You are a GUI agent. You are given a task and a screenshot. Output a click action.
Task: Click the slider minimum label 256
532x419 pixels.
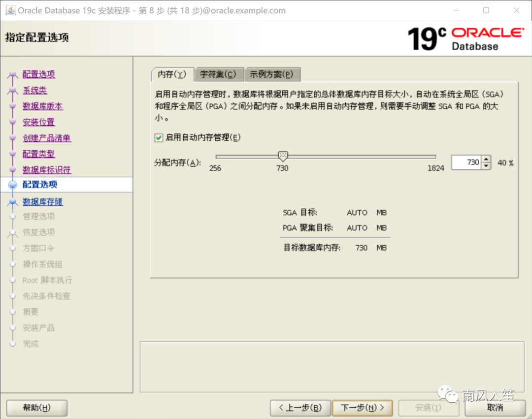[215, 168]
